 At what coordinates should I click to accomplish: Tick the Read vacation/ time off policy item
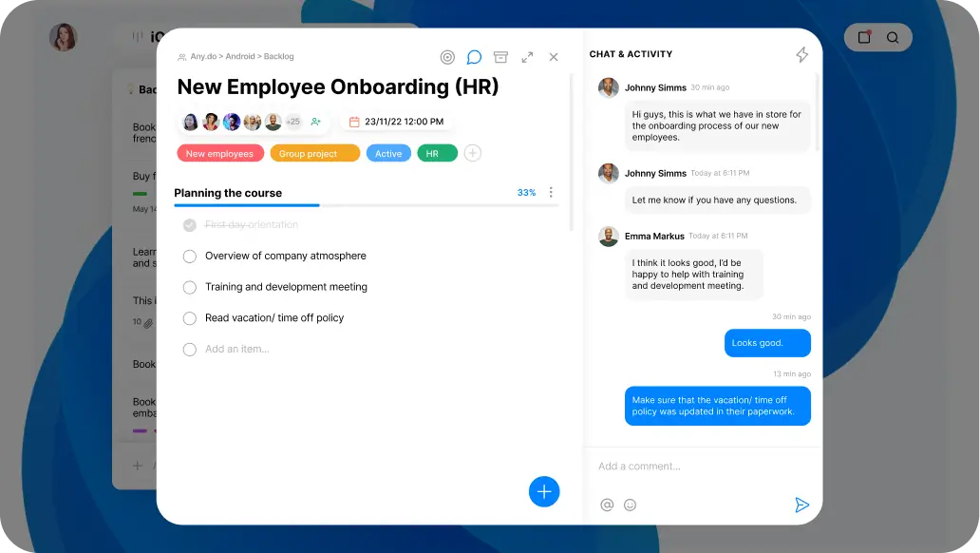point(189,318)
